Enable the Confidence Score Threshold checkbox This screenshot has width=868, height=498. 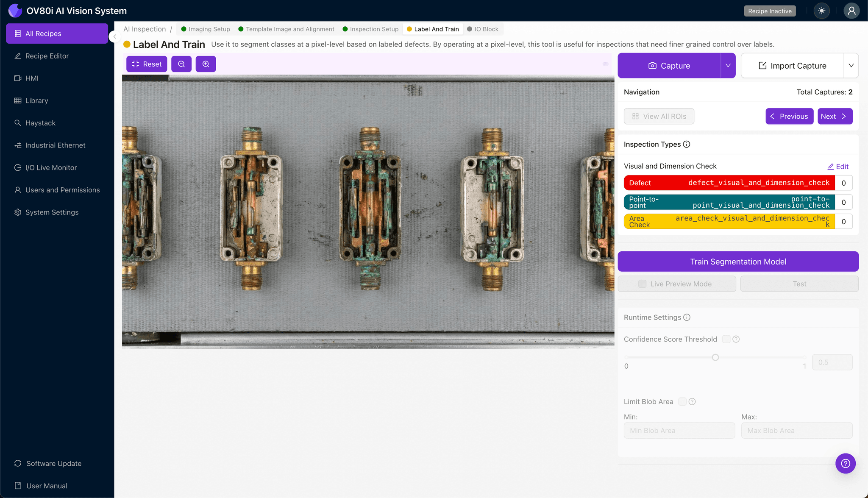click(726, 339)
